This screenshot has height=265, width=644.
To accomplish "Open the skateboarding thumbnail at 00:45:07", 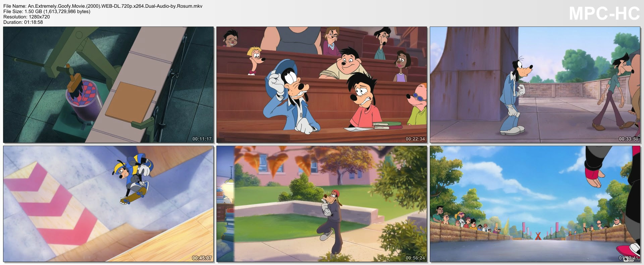I will [108, 204].
